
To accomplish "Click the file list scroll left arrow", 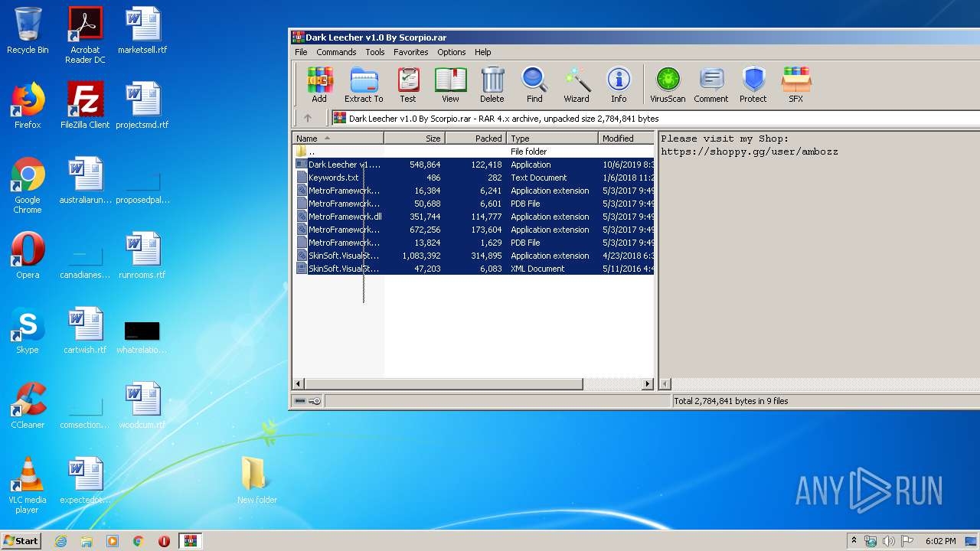I will tap(299, 383).
